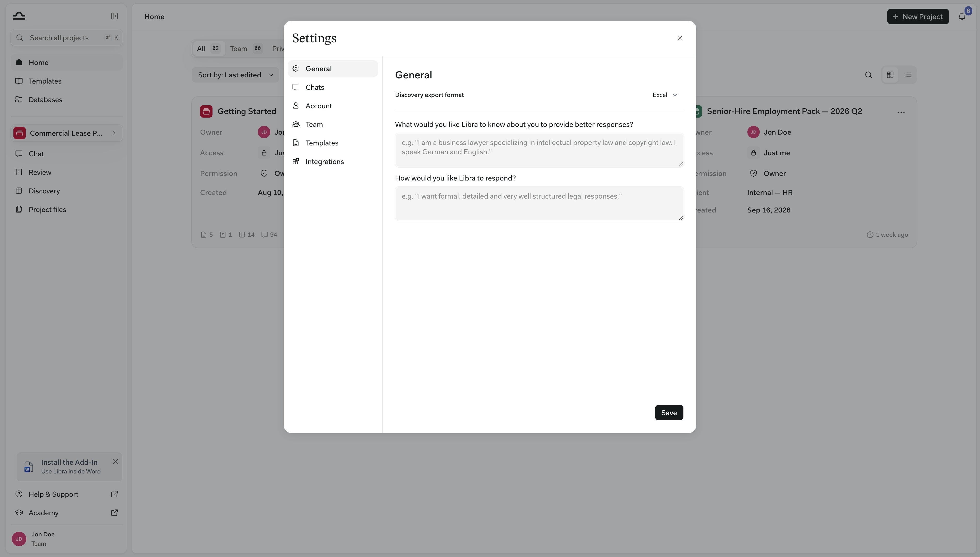This screenshot has height=557, width=980.
Task: Dismiss the Install the Add-In banner
Action: point(115,462)
